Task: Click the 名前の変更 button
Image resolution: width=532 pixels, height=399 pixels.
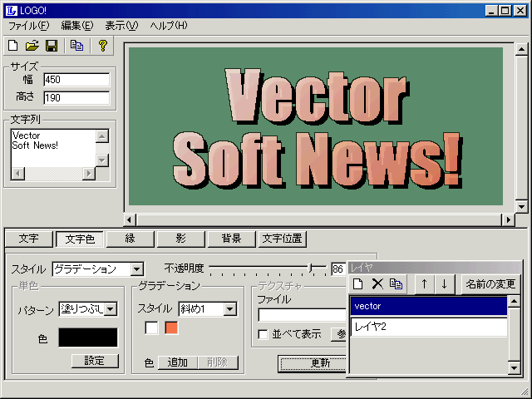Action: click(x=490, y=284)
